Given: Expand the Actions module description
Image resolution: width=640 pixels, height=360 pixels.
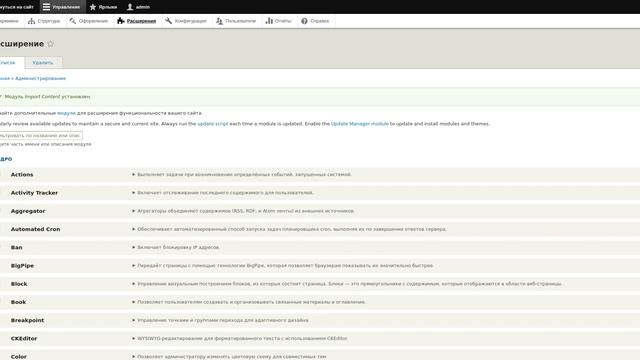Looking at the screenshot, I should (x=242, y=174).
